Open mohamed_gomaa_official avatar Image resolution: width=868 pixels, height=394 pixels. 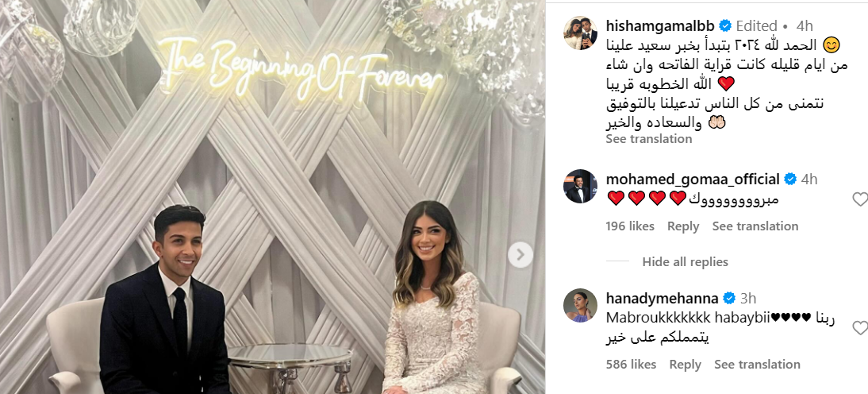coord(580,186)
